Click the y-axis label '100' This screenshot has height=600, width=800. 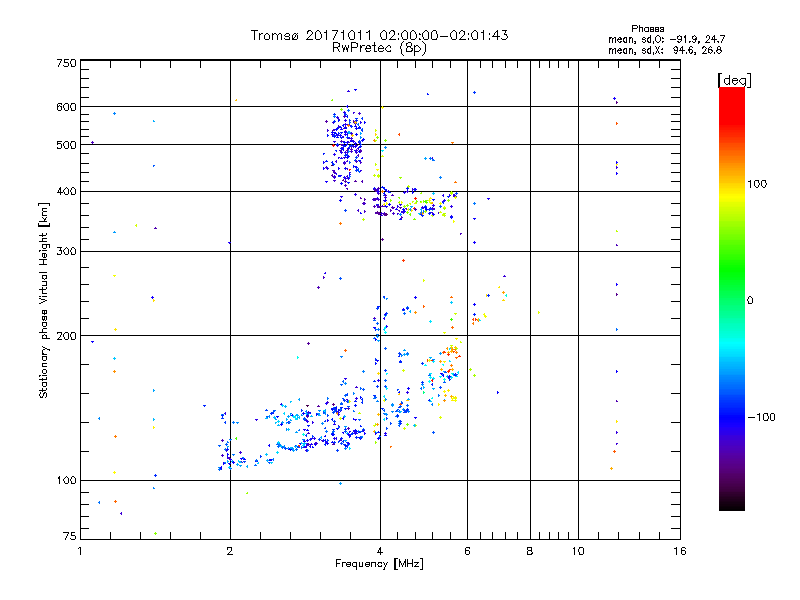point(66,481)
